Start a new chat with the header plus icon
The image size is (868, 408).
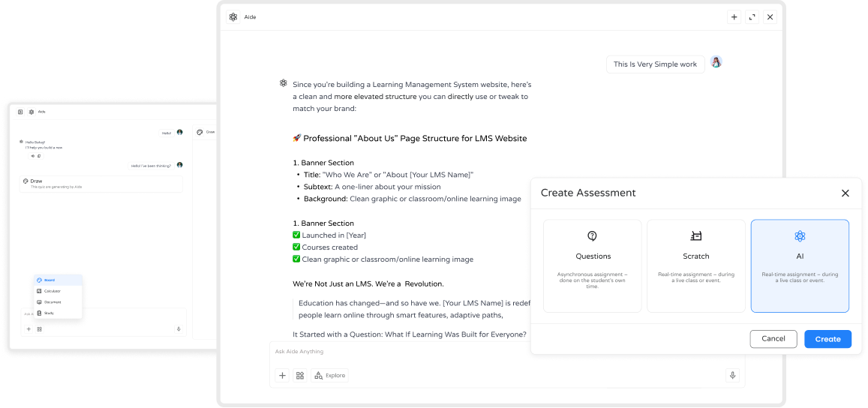(x=734, y=16)
